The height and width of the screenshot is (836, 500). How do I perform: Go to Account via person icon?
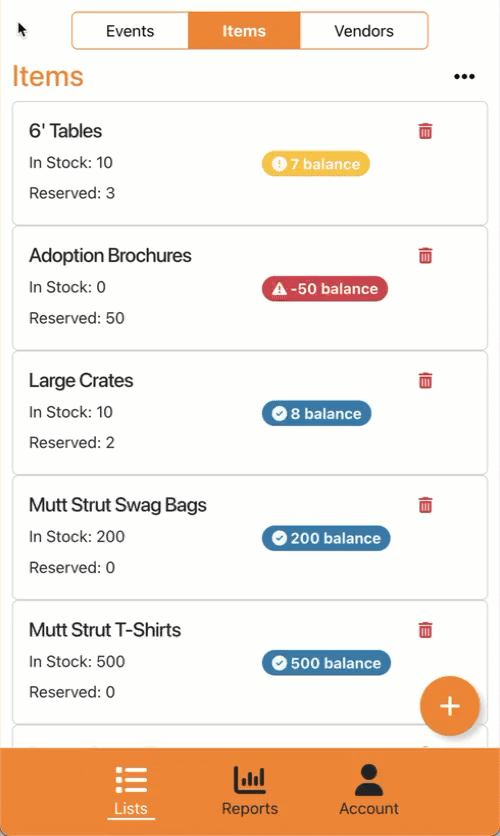pos(369,779)
